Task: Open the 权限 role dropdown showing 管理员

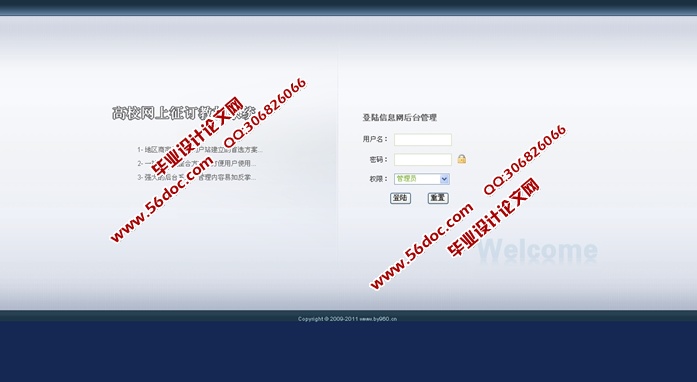Action: tap(422, 179)
